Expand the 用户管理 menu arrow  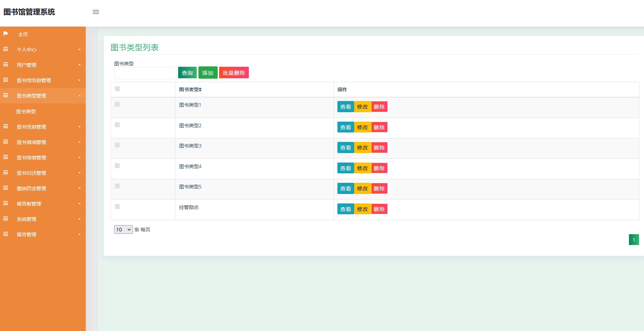[x=79, y=65]
